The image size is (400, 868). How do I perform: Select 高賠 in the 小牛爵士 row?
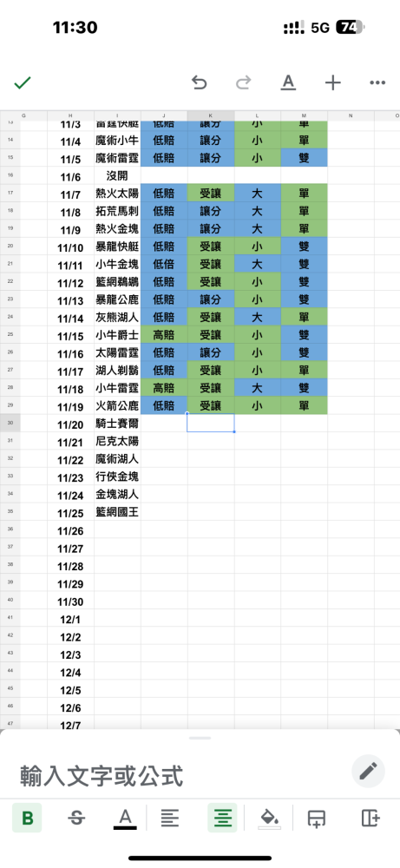pyautogui.click(x=164, y=335)
